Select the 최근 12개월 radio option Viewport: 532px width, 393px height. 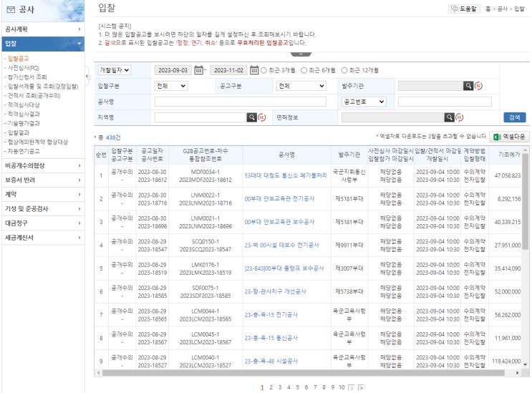pyautogui.click(x=344, y=70)
